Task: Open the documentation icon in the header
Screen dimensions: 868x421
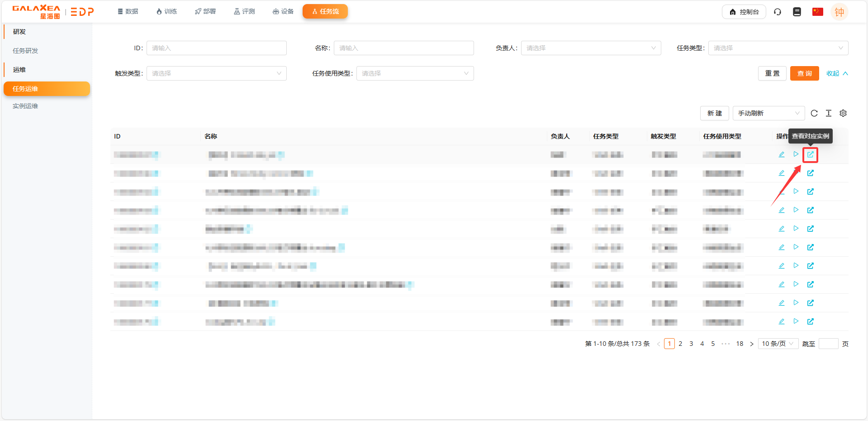Action: (797, 12)
